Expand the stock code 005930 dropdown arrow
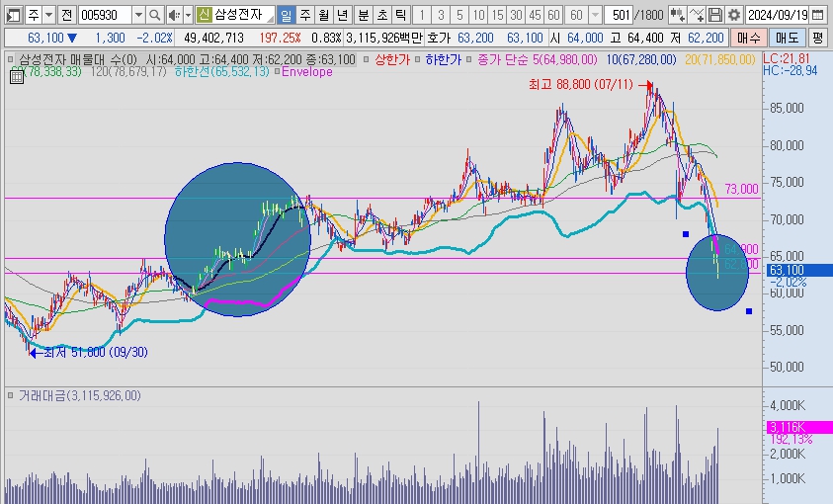The height and width of the screenshot is (504, 833). click(x=138, y=15)
